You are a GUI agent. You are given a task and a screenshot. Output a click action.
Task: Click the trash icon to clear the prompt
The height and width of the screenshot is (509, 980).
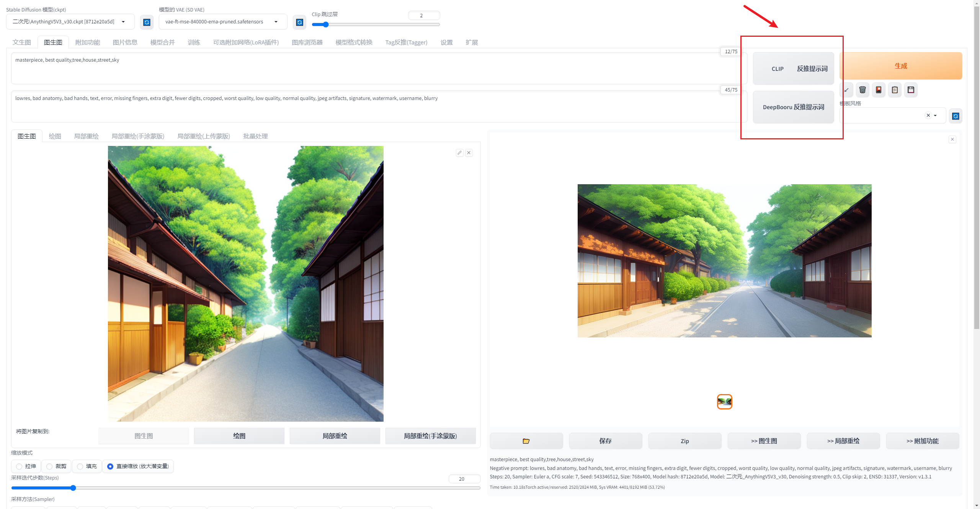pyautogui.click(x=862, y=90)
